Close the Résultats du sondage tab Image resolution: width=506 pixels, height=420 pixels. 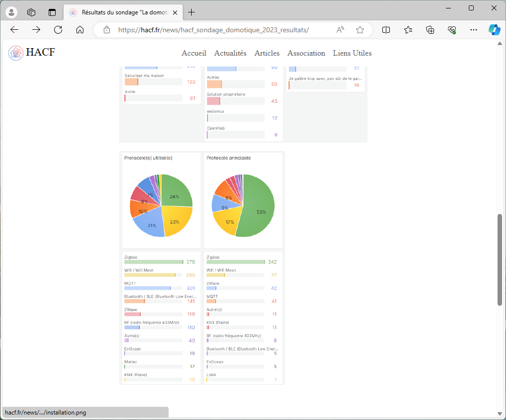point(175,12)
